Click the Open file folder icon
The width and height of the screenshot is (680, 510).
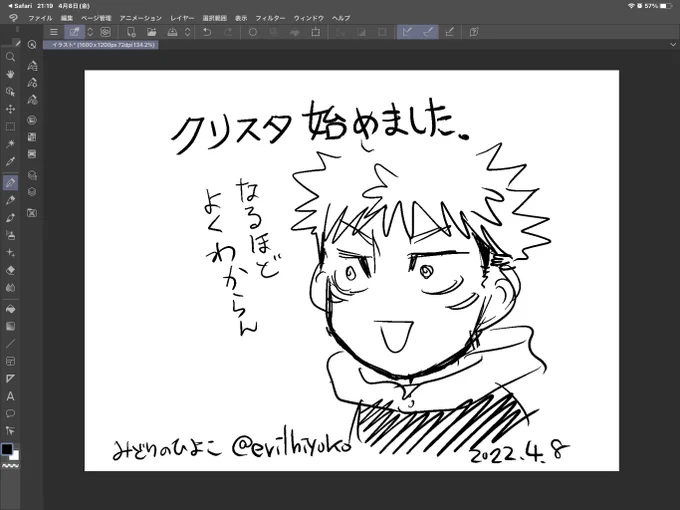click(151, 32)
